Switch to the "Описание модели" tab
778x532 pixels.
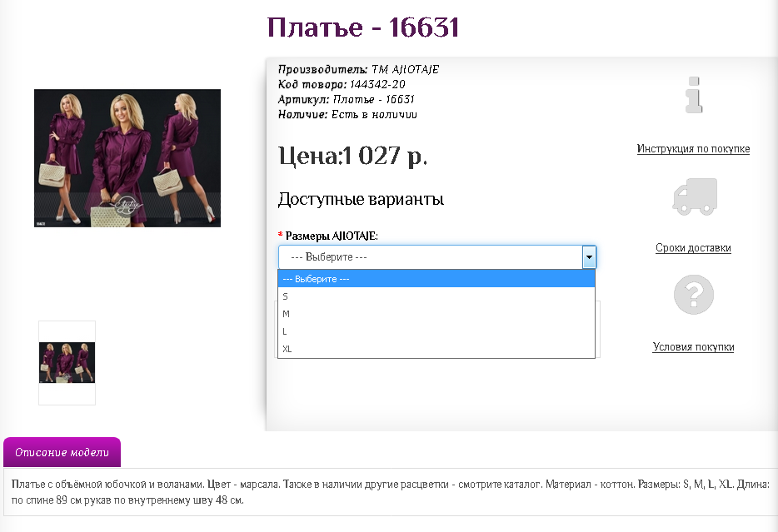pos(62,452)
